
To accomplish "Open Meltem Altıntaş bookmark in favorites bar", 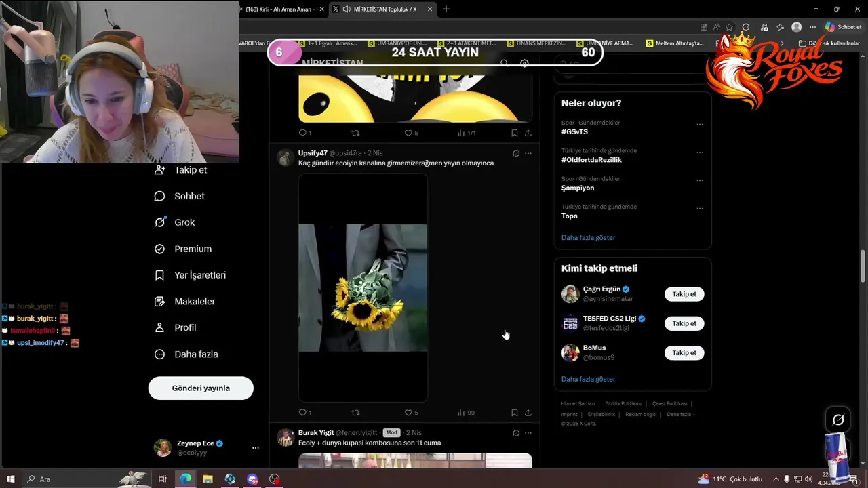I will click(675, 43).
